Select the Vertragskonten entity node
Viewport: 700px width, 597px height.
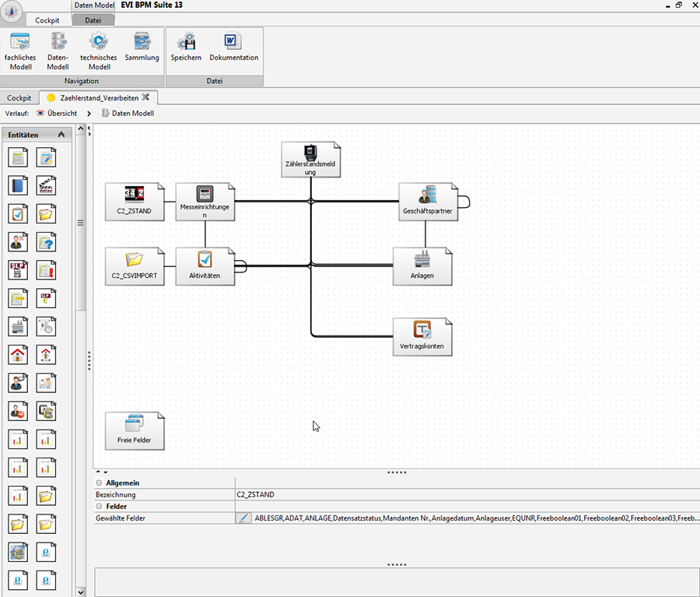(x=422, y=336)
